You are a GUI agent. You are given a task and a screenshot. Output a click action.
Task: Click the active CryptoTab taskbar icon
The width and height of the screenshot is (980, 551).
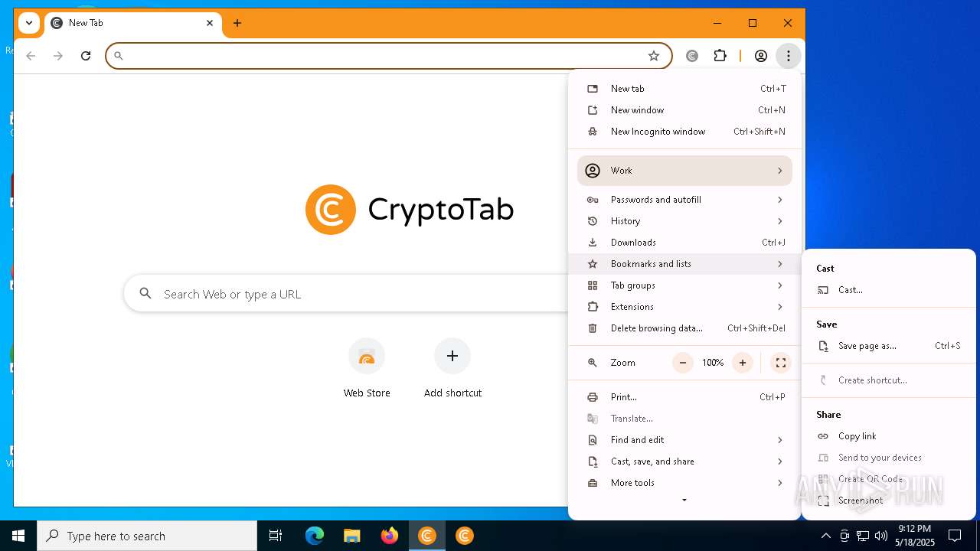pyautogui.click(x=427, y=536)
